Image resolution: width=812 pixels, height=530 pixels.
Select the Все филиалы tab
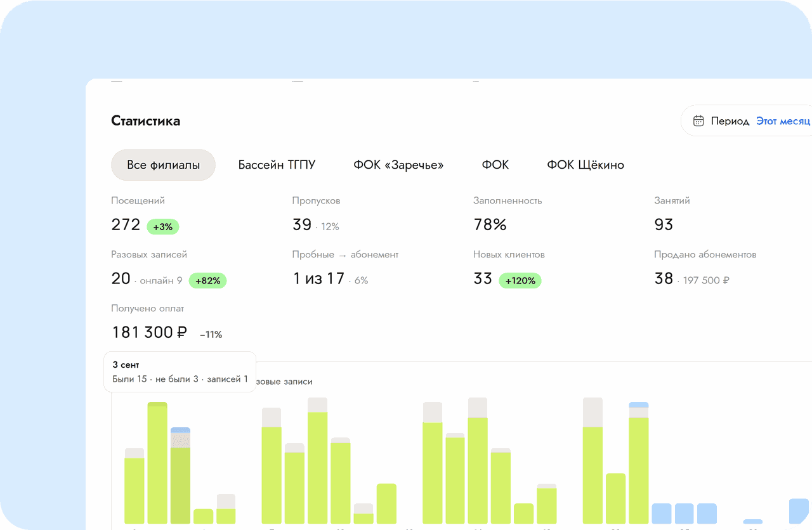pyautogui.click(x=163, y=165)
